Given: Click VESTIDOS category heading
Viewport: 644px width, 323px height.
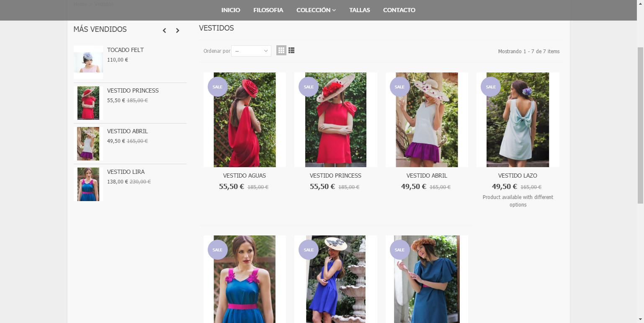Looking at the screenshot, I should [216, 28].
